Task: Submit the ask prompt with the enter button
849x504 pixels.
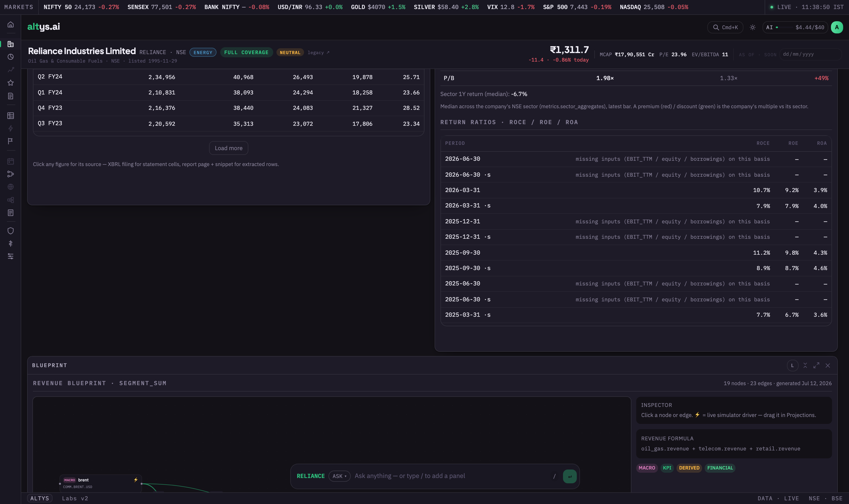Action: [x=570, y=476]
